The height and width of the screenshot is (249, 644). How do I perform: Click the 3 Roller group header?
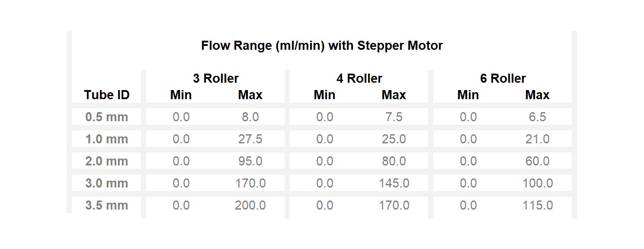pos(215,78)
